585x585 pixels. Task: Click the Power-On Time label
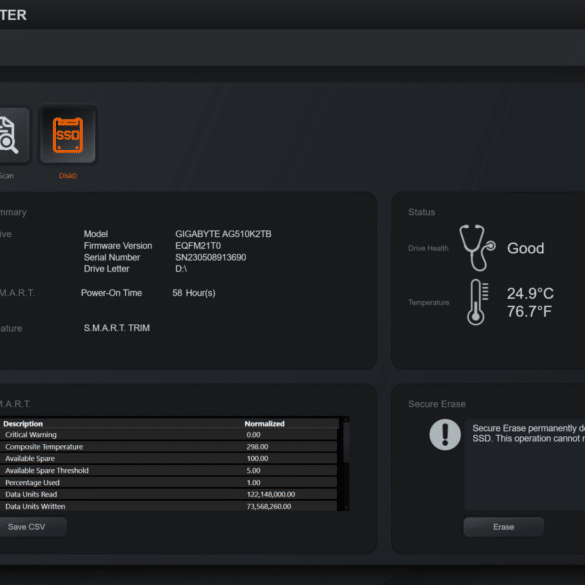click(111, 293)
